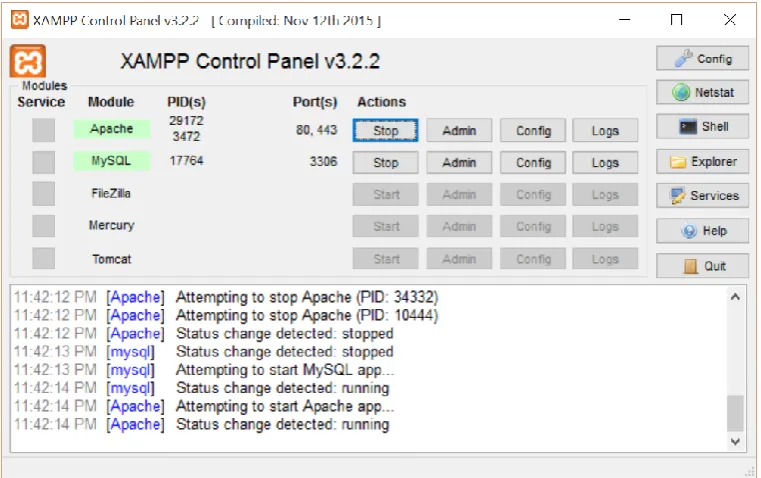Open Netstat with the globe icon

pos(702,92)
